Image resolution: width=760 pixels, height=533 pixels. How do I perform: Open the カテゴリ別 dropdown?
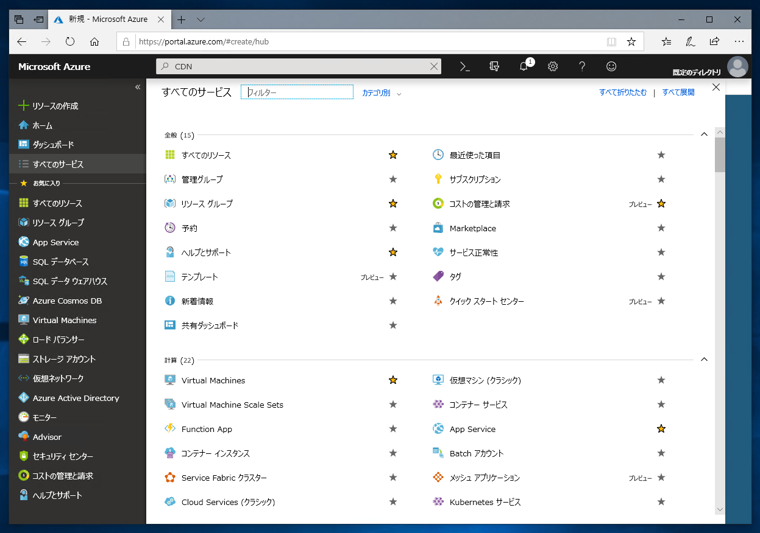(x=381, y=93)
